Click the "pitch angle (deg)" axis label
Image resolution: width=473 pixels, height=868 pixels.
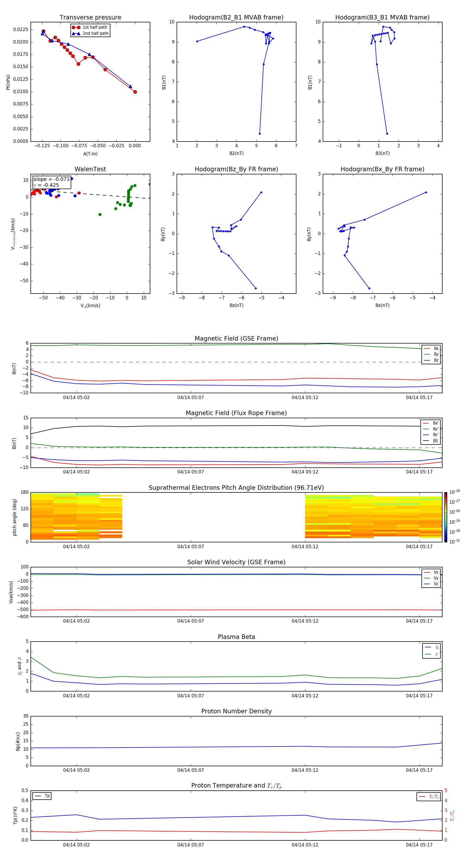click(14, 517)
